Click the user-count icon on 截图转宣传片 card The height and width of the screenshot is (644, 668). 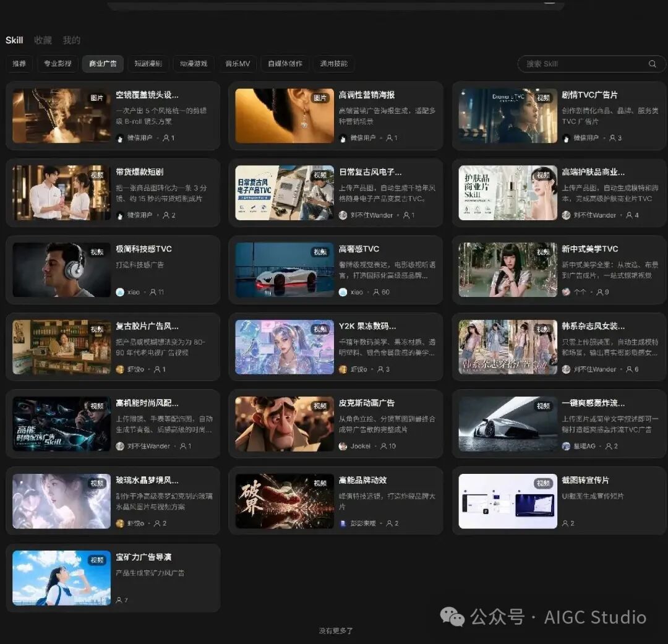click(x=565, y=523)
